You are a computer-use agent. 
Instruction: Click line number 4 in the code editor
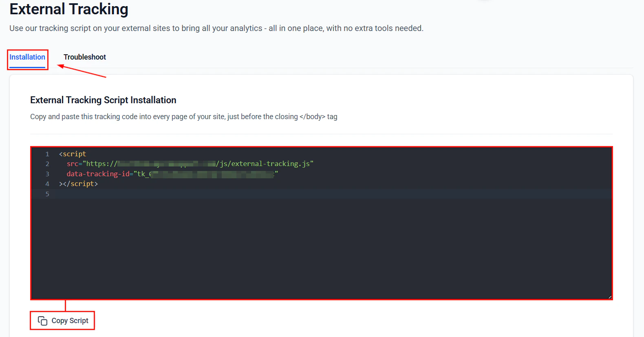pyautogui.click(x=47, y=184)
